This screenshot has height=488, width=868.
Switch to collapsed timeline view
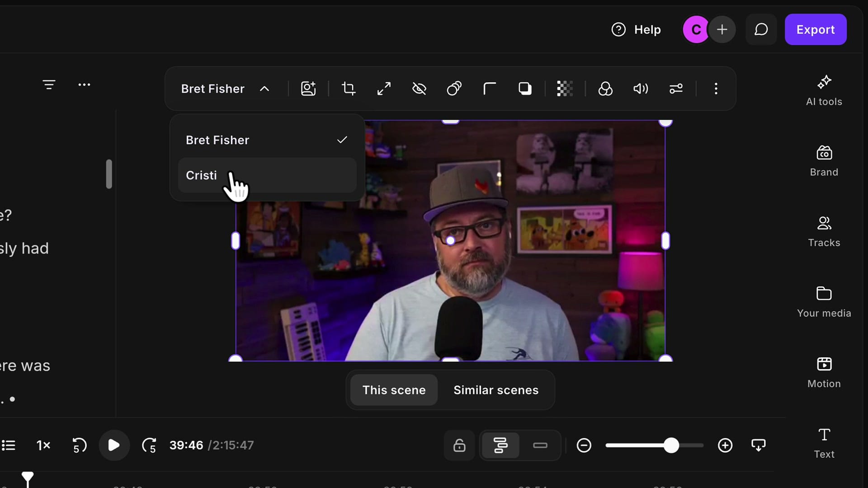540,445
